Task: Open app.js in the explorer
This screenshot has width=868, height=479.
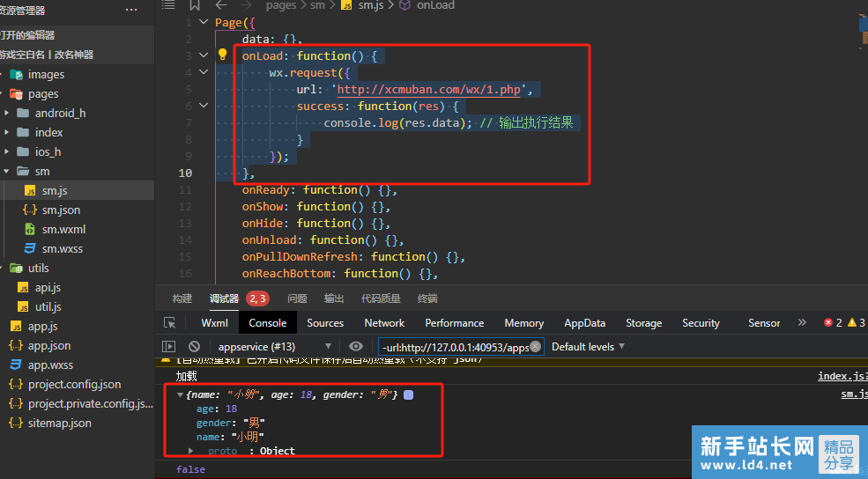Action: (x=77, y=326)
